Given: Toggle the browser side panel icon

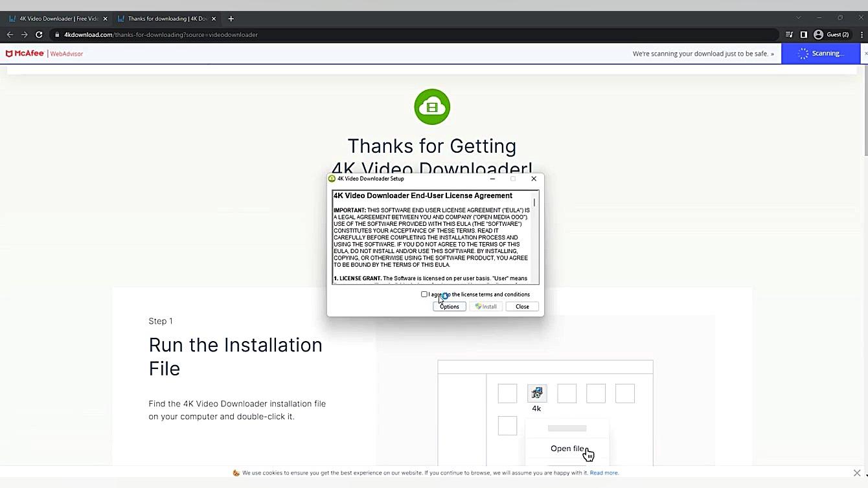Looking at the screenshot, I should point(804,35).
